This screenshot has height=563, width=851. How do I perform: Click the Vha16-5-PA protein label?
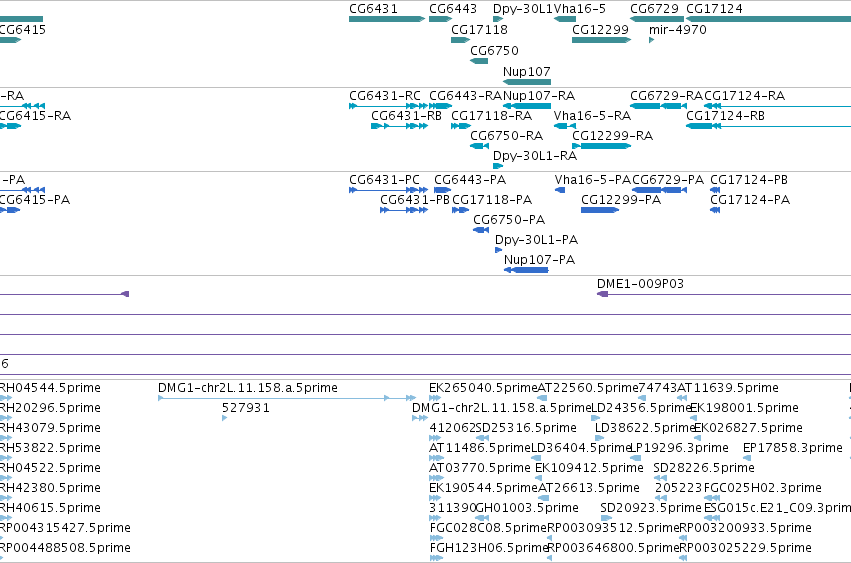coord(593,180)
